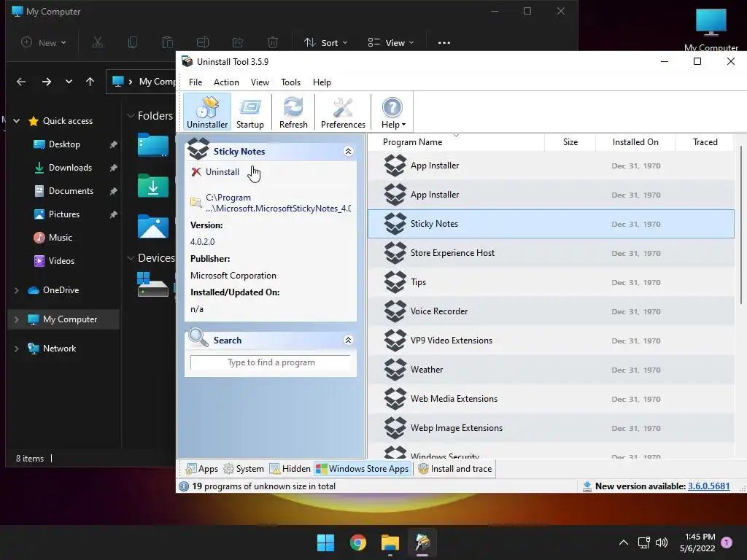Viewport: 747px width, 560px height.
Task: Open Preferences from the toolbar
Action: (x=343, y=112)
